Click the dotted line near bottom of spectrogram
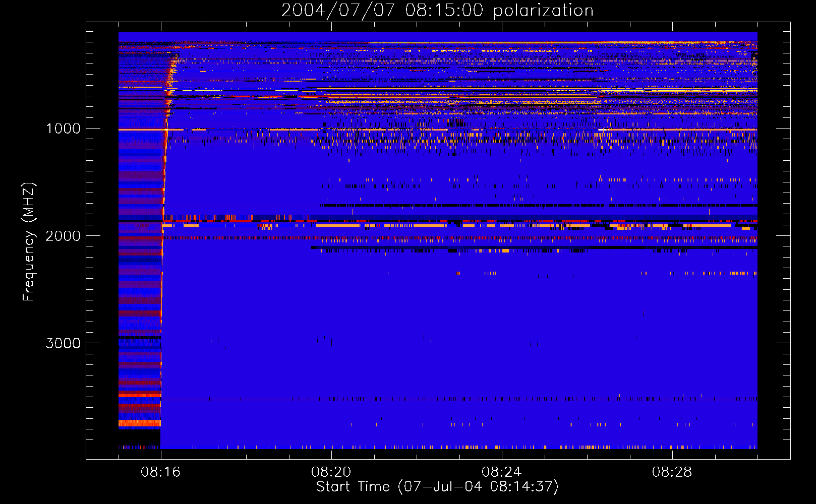Image resolution: width=816 pixels, height=504 pixels. tap(438, 447)
